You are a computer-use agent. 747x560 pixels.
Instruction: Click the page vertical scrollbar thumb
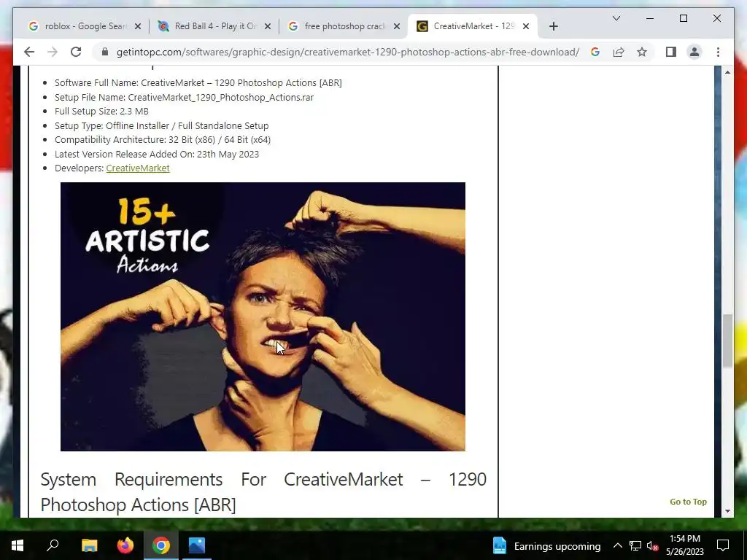coord(727,341)
